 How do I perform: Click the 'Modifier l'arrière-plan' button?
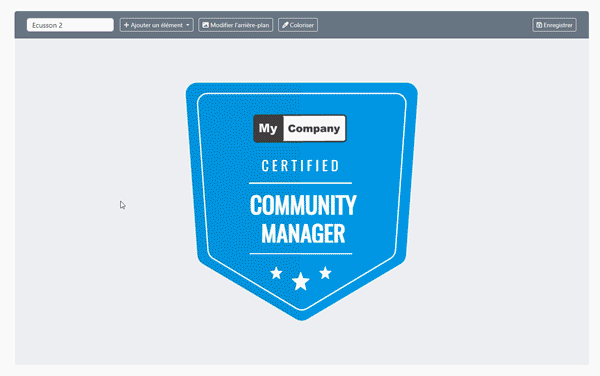click(236, 25)
